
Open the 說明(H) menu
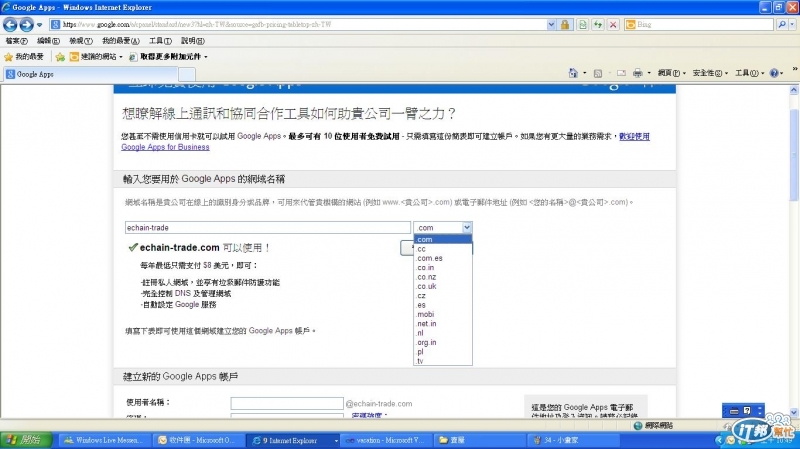coord(192,41)
